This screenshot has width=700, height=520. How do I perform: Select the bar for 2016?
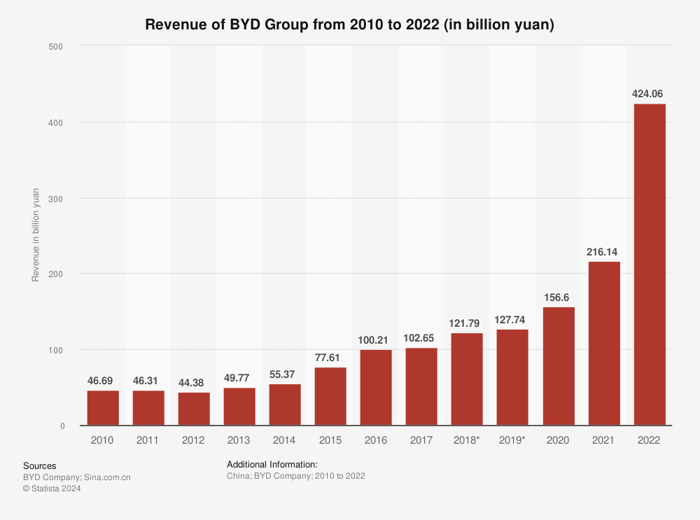(376, 388)
